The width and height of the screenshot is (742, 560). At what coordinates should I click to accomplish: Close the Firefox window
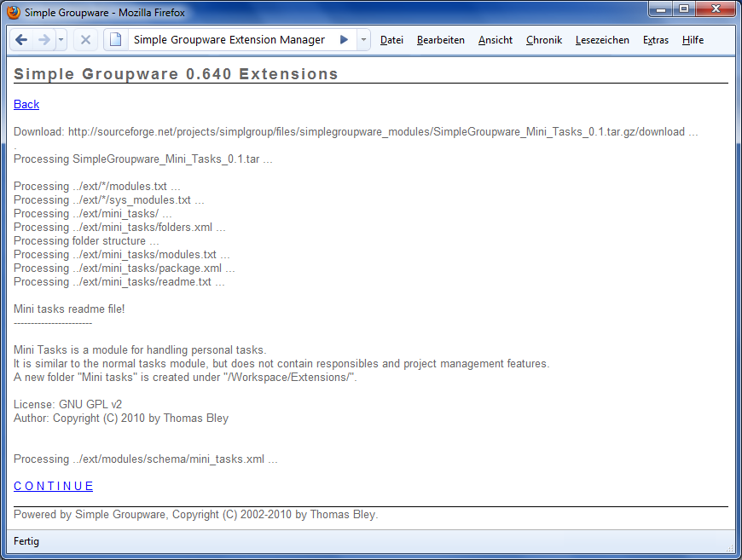[x=716, y=9]
